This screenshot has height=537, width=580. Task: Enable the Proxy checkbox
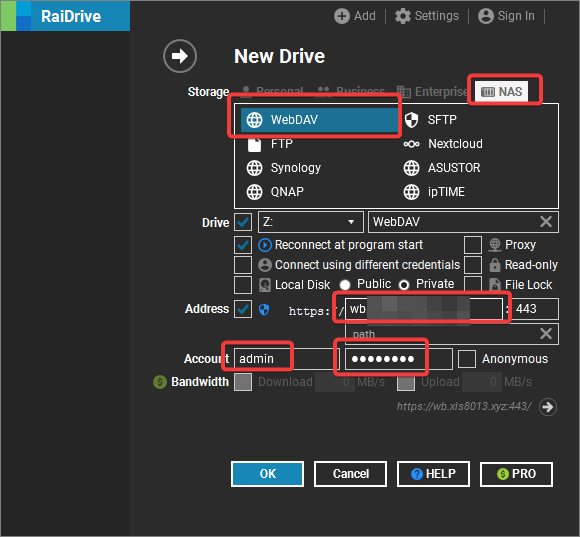[473, 245]
